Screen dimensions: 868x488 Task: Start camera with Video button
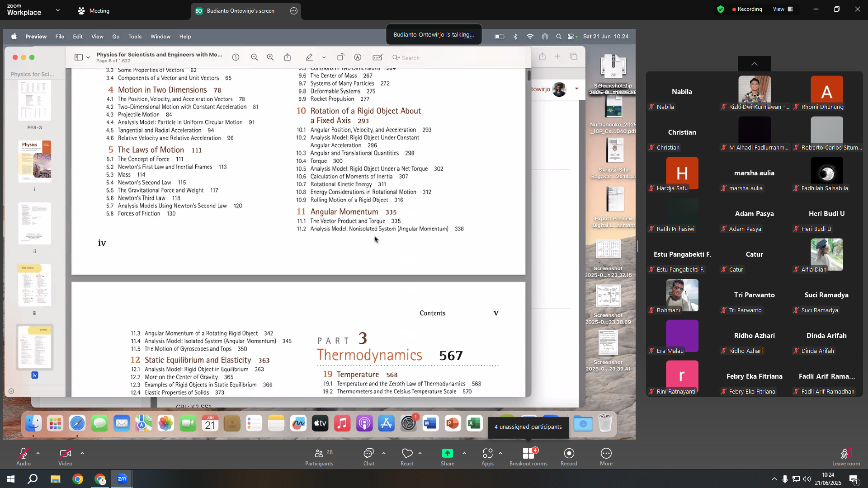coord(65,456)
